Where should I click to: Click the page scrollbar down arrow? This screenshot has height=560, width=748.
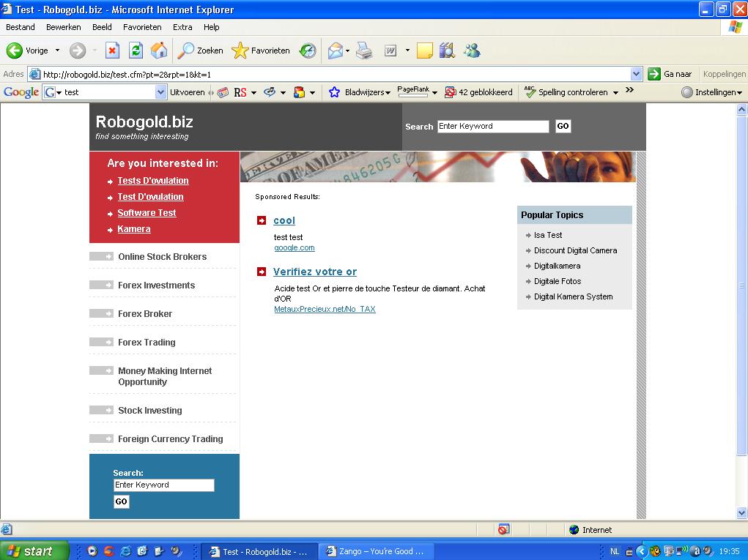coord(742,513)
